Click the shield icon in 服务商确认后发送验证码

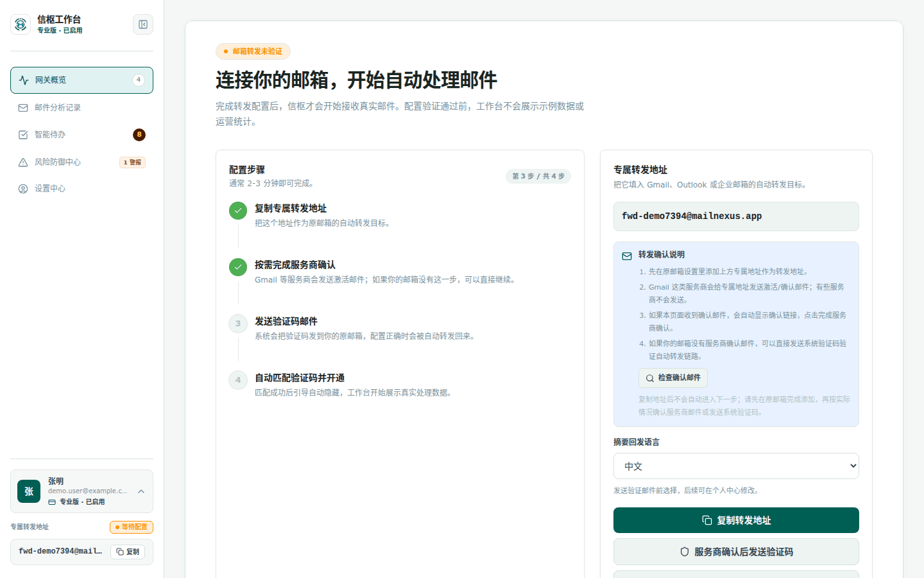(685, 552)
